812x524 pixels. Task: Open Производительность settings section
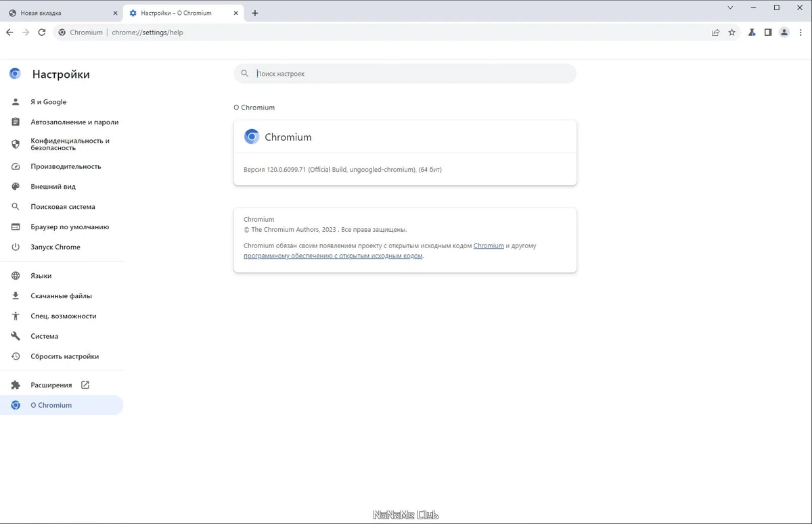(x=62, y=166)
